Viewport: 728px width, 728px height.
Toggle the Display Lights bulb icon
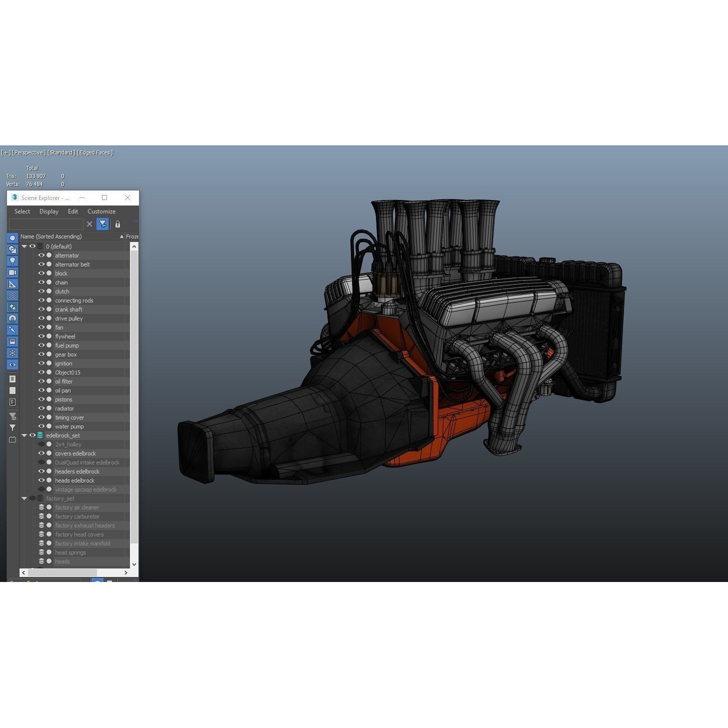(12, 261)
